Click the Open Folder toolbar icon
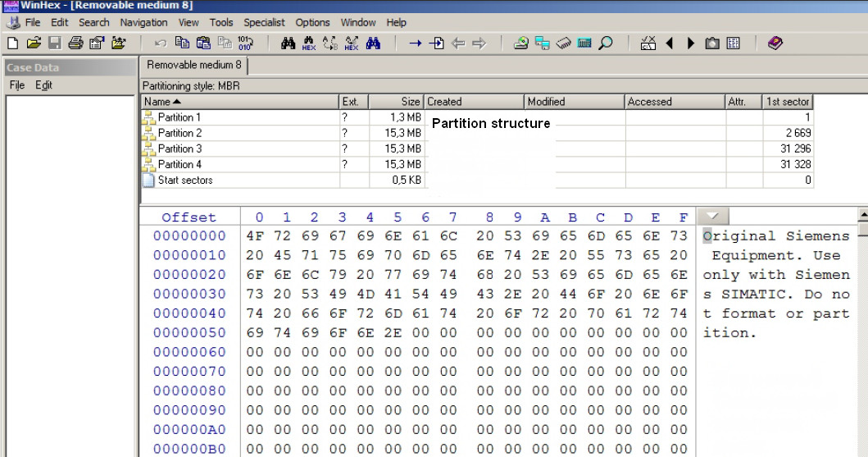 (119, 43)
